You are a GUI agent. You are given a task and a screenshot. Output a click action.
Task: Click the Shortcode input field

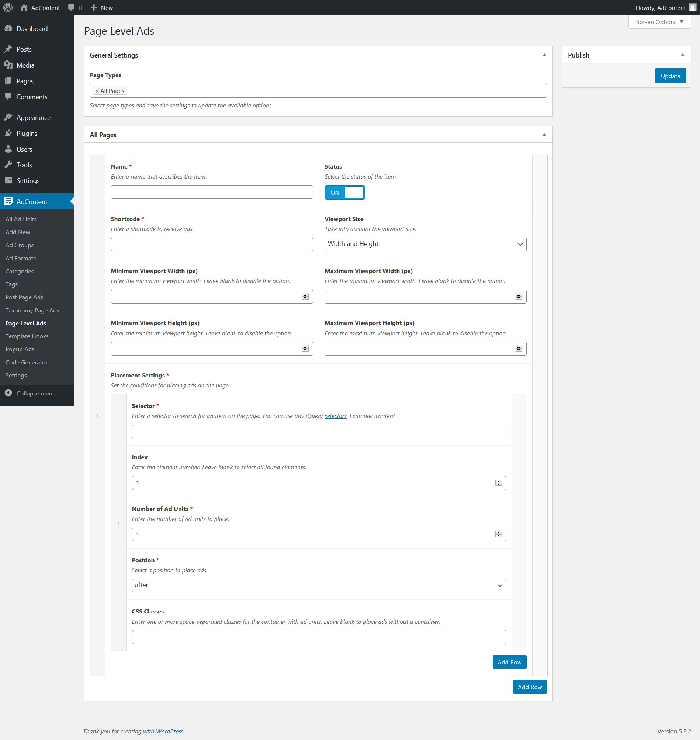click(212, 245)
